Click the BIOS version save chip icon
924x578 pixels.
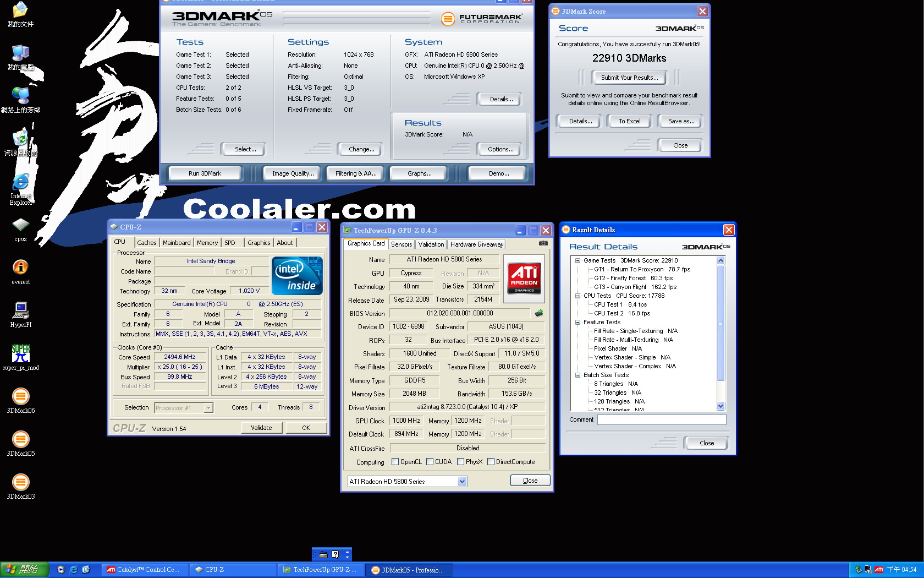point(539,313)
